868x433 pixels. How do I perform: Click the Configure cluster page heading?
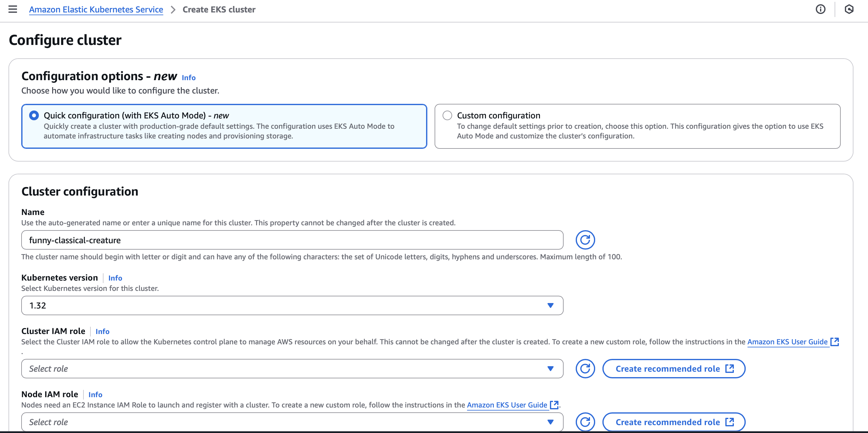tap(65, 40)
